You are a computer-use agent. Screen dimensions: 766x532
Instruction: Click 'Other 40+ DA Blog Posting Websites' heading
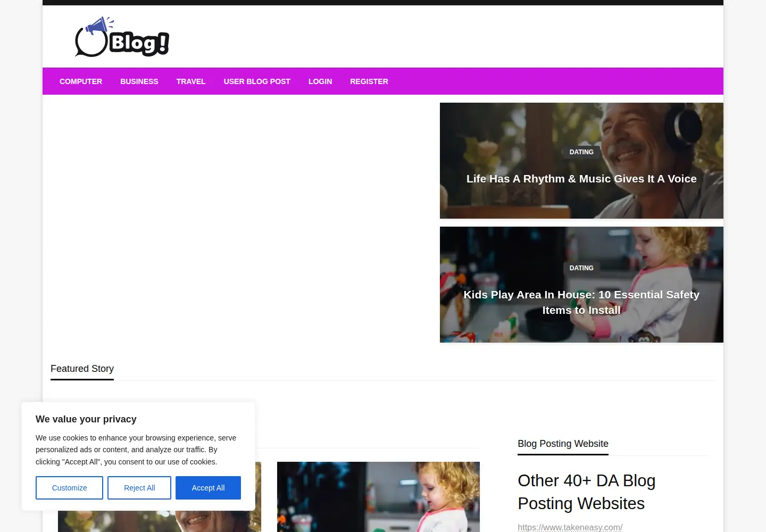tap(586, 492)
